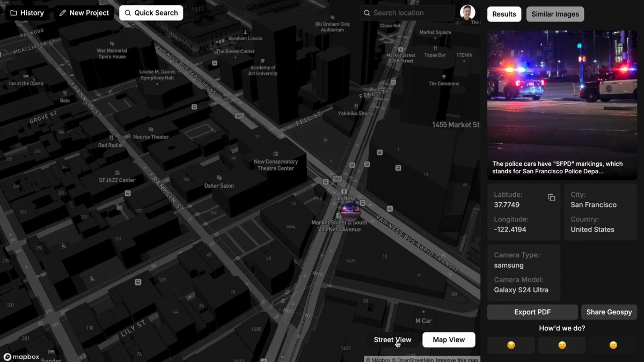
Task: Click the Chase Hotel label
Action: pos(391,26)
